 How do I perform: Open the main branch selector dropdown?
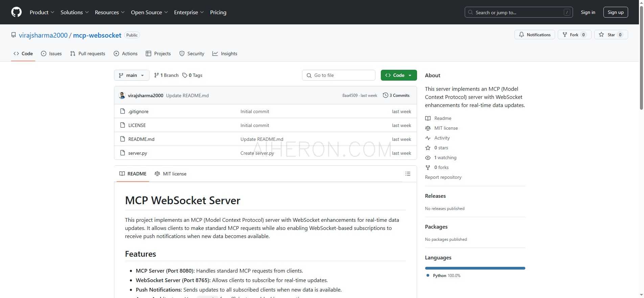tap(132, 75)
